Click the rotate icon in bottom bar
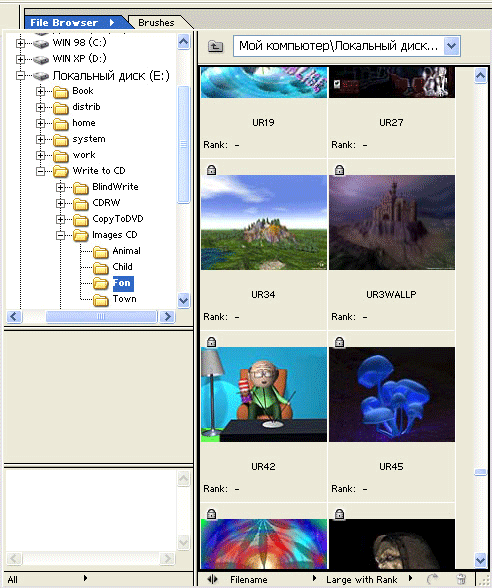Image resolution: width=492 pixels, height=588 pixels. 432,579
